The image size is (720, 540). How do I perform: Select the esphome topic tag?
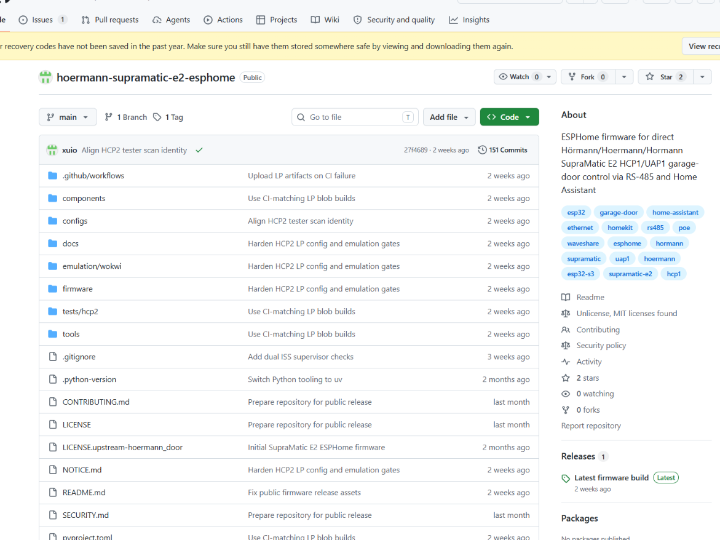(x=627, y=243)
